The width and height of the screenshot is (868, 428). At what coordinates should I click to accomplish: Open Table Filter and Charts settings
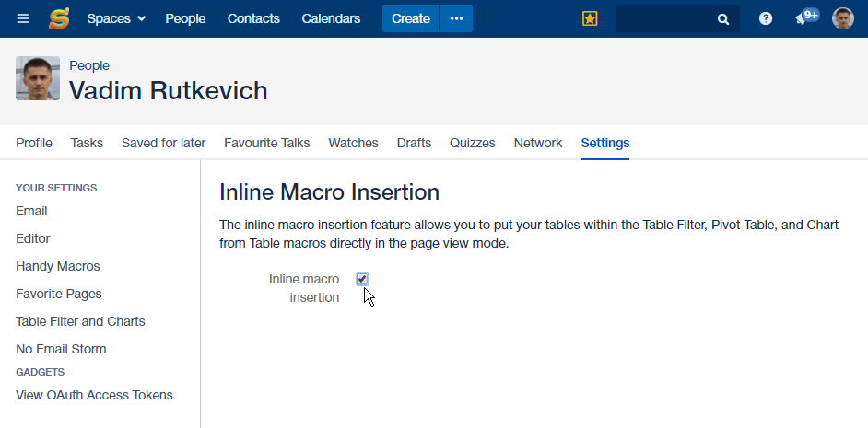(80, 321)
